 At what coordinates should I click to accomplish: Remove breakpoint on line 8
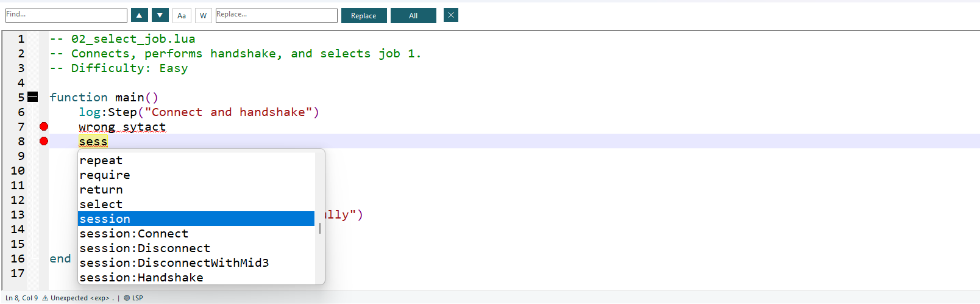pos(44,141)
